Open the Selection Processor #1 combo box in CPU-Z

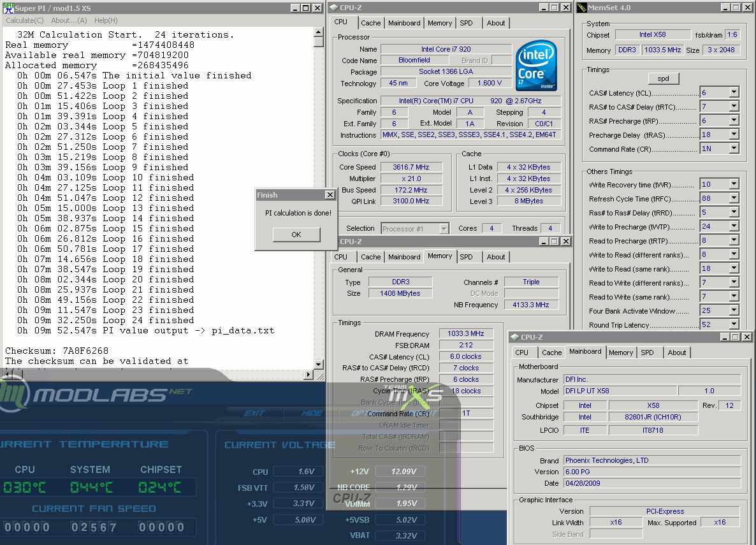tap(415, 229)
